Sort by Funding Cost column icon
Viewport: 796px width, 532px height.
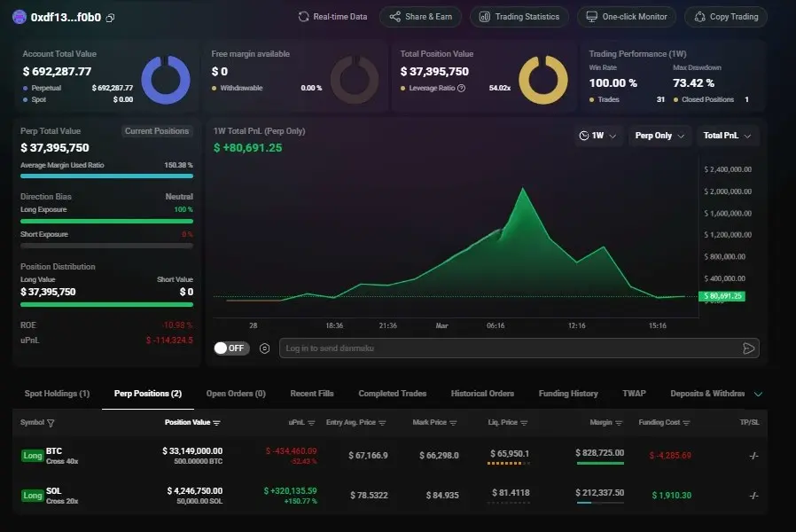pyautogui.click(x=686, y=423)
